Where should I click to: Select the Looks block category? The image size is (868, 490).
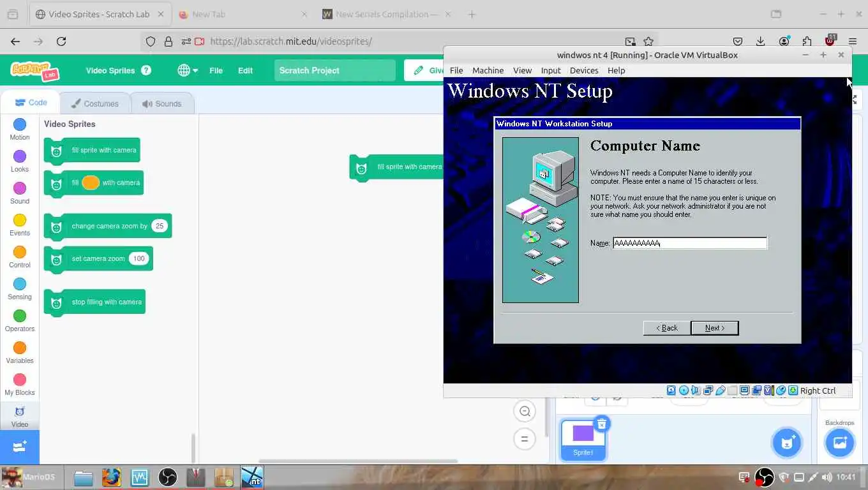point(20,161)
